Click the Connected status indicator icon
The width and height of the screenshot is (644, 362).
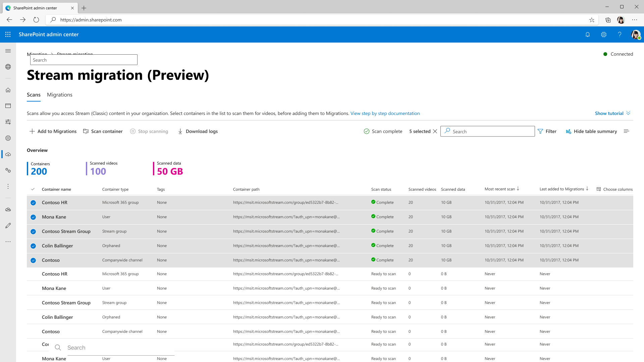605,54
